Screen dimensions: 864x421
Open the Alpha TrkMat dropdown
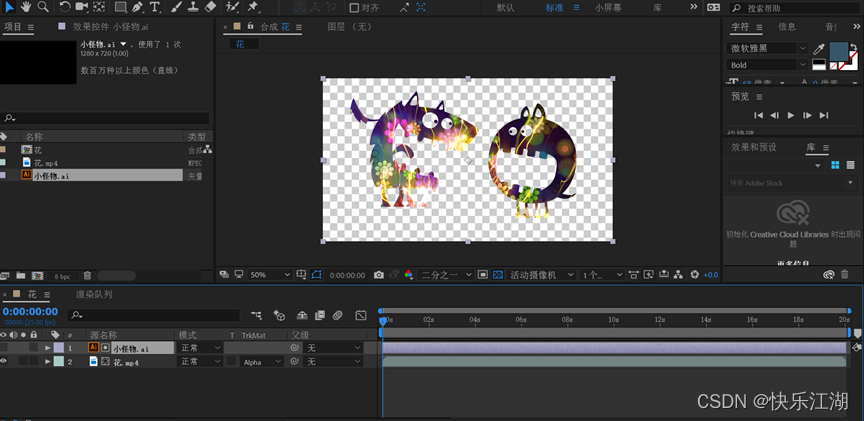262,361
